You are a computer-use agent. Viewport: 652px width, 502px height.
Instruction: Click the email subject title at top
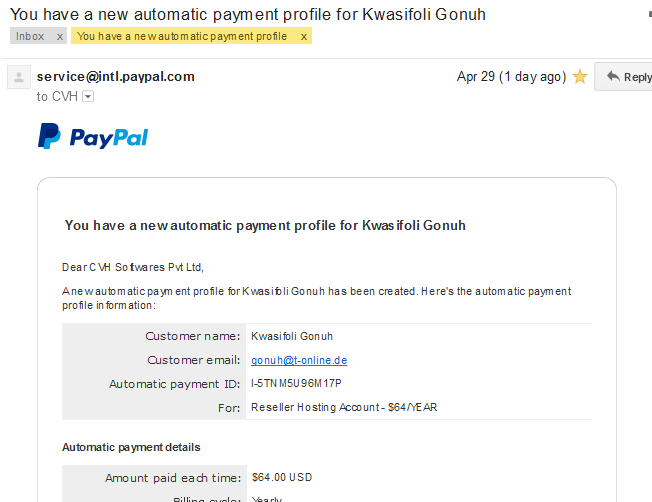(248, 14)
